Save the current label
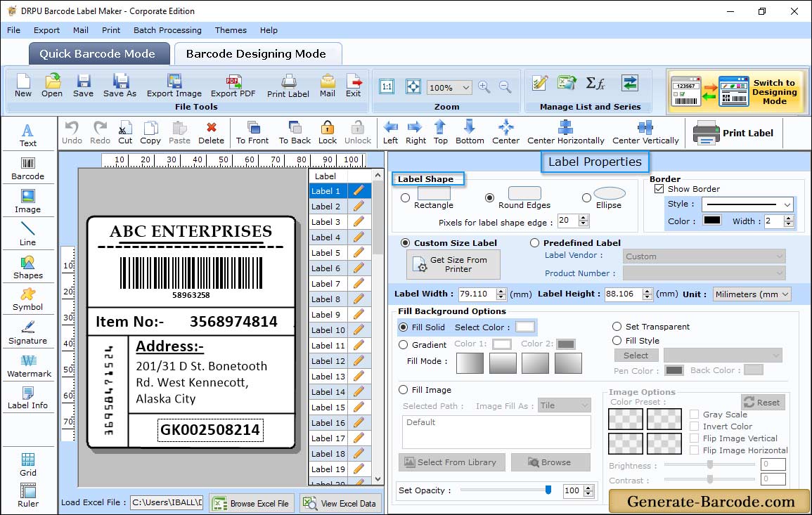Viewport: 812px width, 515px height. (x=84, y=86)
